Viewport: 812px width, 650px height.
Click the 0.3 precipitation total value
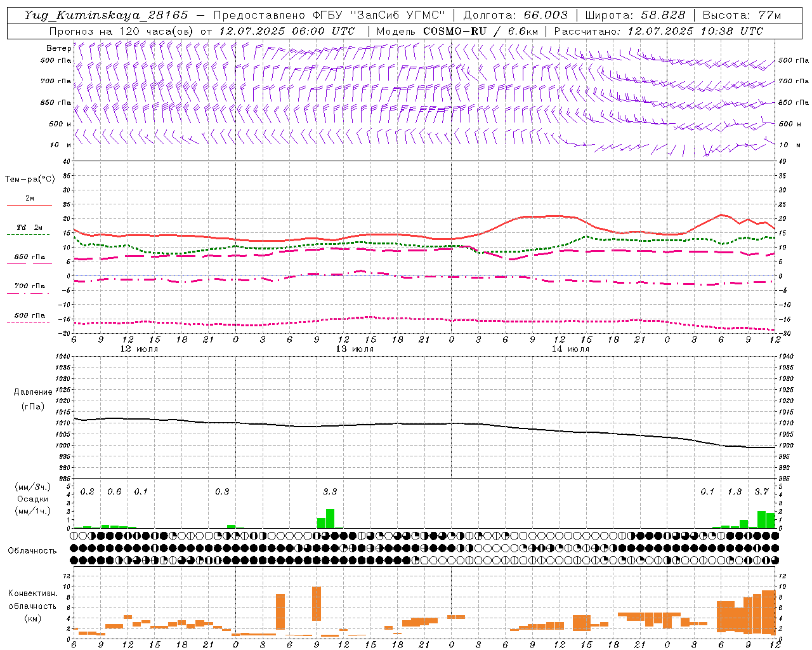222,492
